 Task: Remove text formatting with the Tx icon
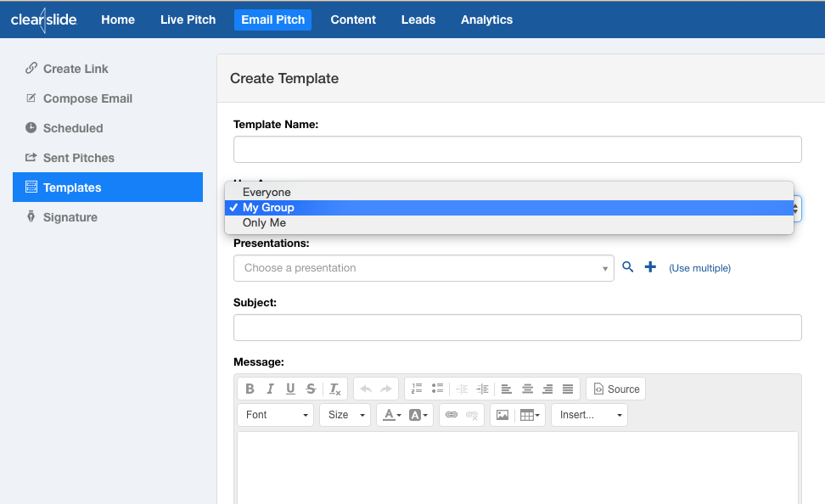tap(334, 389)
